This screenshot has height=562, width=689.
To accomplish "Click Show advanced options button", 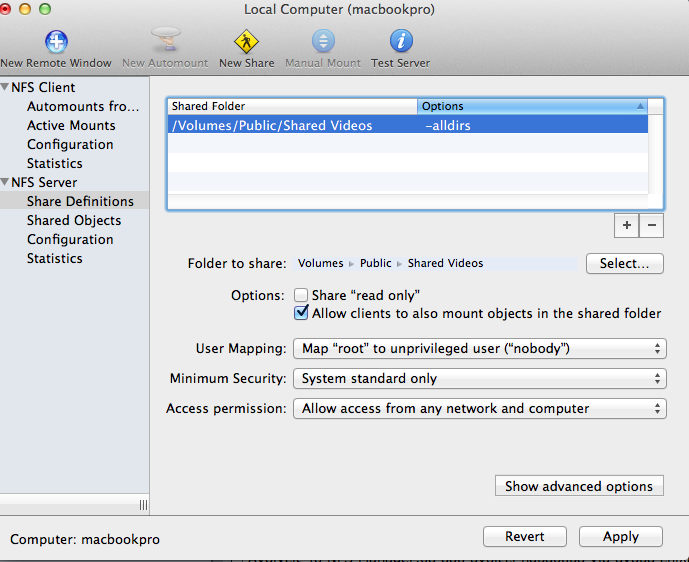I will (x=579, y=486).
